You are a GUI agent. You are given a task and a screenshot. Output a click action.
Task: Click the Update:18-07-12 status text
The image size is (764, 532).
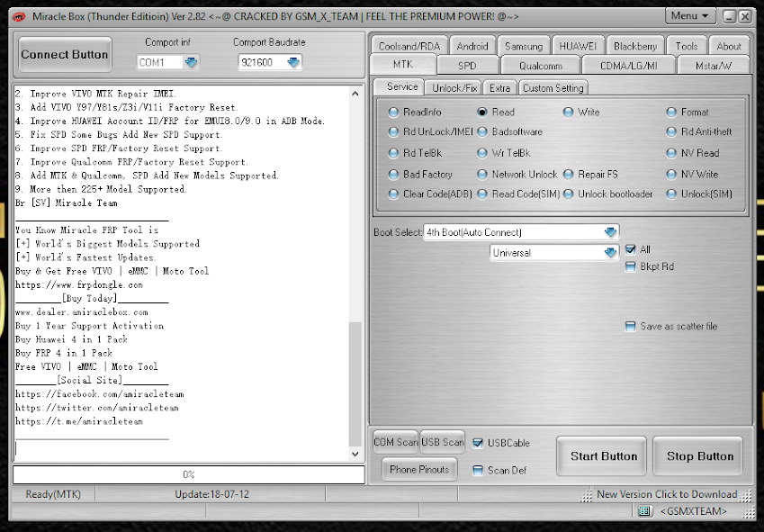pyautogui.click(x=212, y=494)
